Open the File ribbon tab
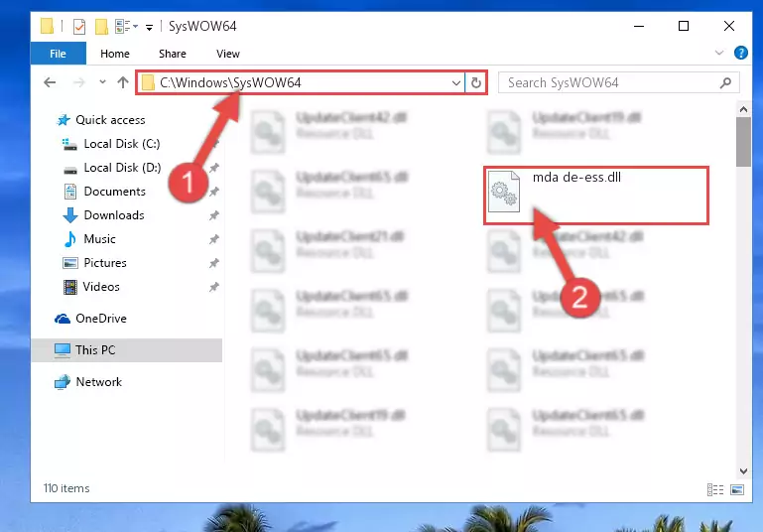Screen dimensions: 763x532 click(x=58, y=54)
